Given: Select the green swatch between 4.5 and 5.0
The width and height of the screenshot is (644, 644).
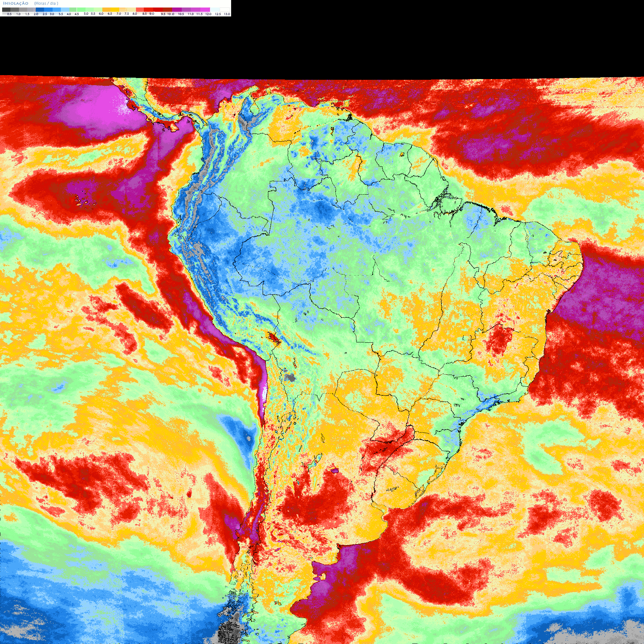Looking at the screenshot, I should (81, 10).
